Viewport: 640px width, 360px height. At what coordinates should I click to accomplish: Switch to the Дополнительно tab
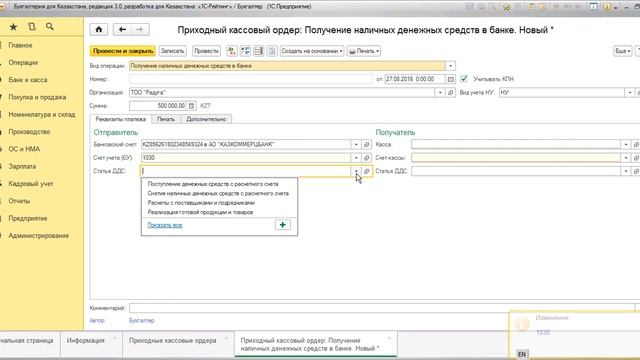point(206,119)
